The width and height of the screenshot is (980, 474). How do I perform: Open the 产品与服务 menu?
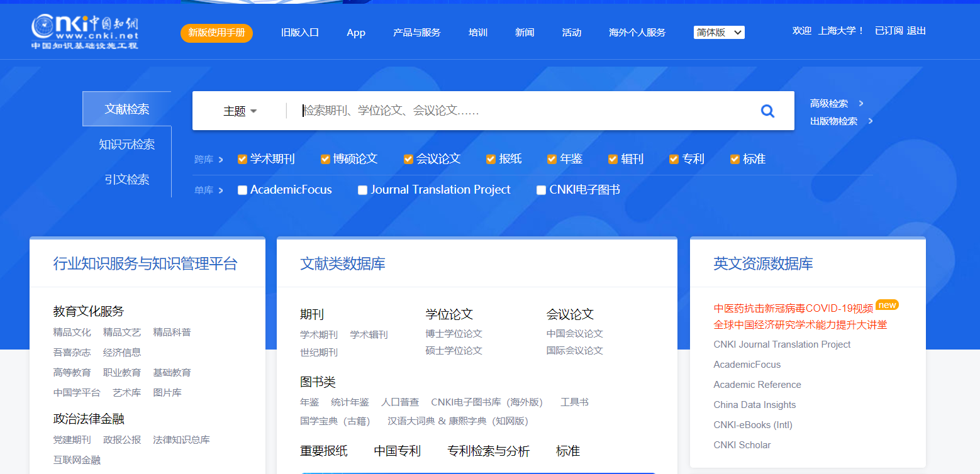[x=416, y=32]
